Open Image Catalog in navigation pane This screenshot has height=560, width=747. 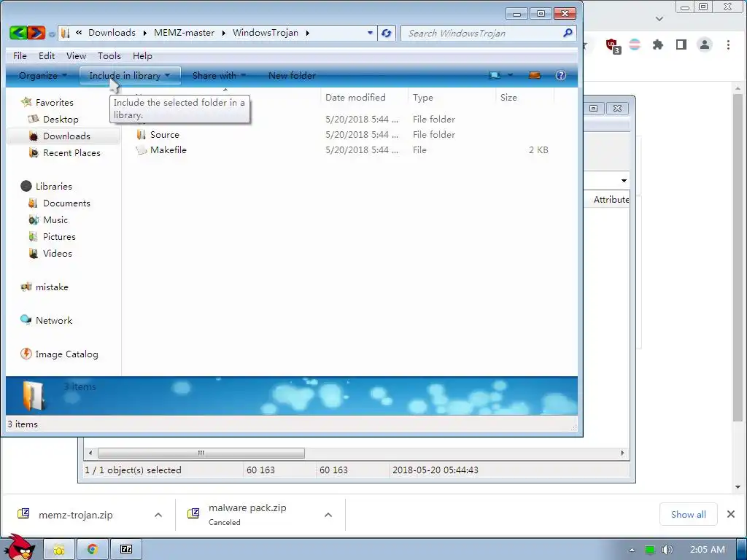click(66, 354)
